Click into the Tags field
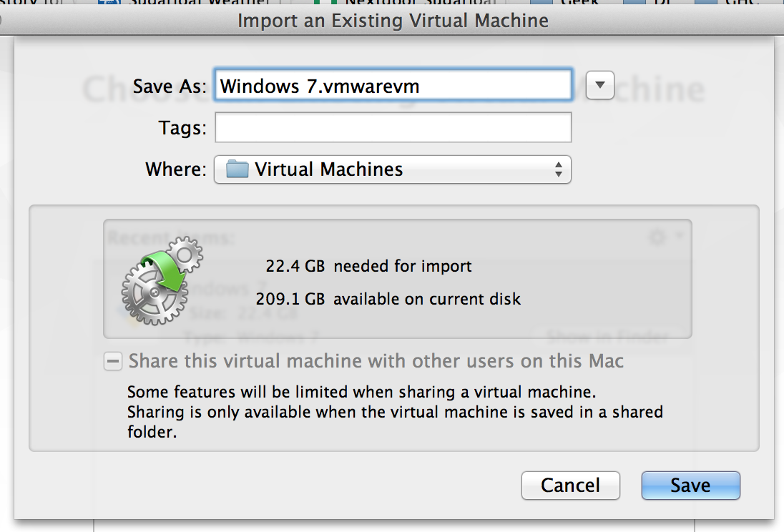Viewport: 784px width, 532px height. click(392, 128)
